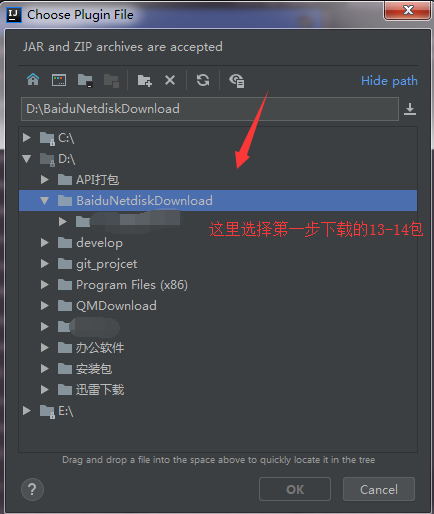Collapse the D:\ drive node
Screen dimensions: 434x514
[x=27, y=159]
